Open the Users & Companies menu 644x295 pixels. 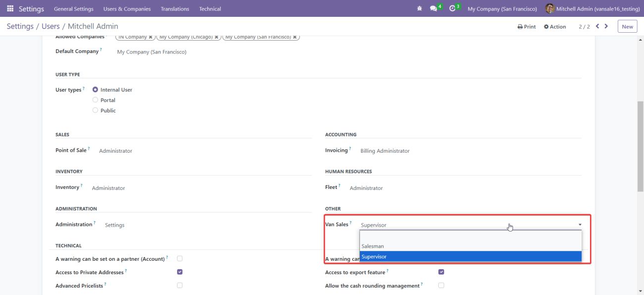click(126, 9)
